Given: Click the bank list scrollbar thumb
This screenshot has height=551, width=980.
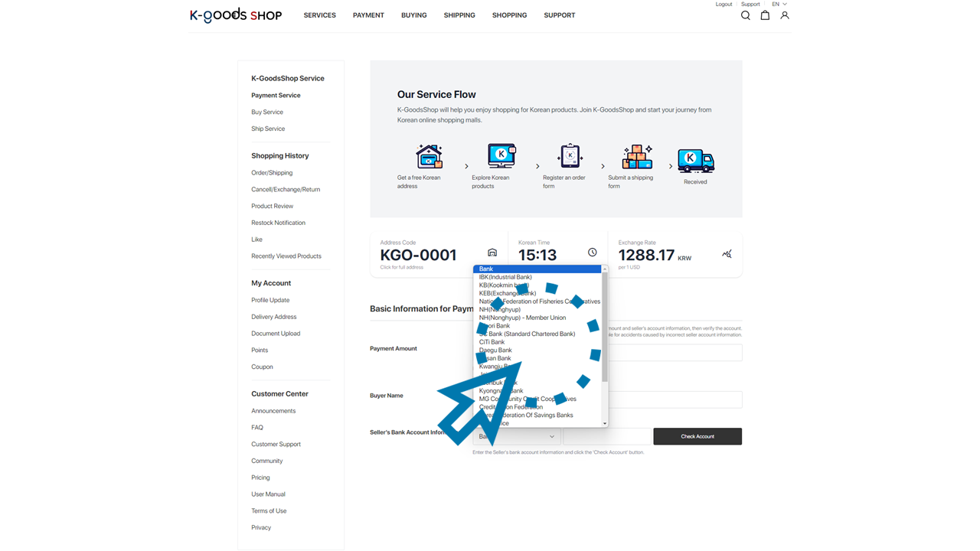Looking at the screenshot, I should (605, 328).
